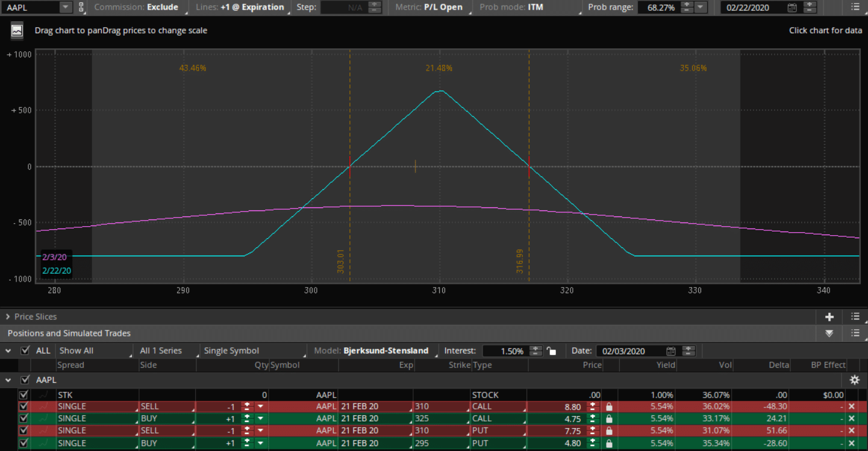Collapse the AAPL group chevron

(x=8, y=380)
